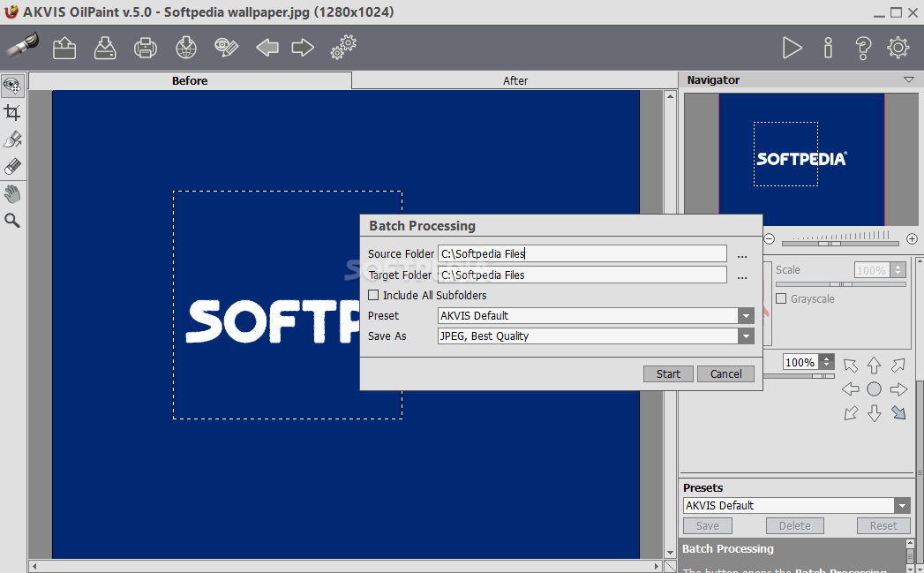Image resolution: width=924 pixels, height=573 pixels.
Task: Switch to the Before tab
Action: tap(190, 80)
